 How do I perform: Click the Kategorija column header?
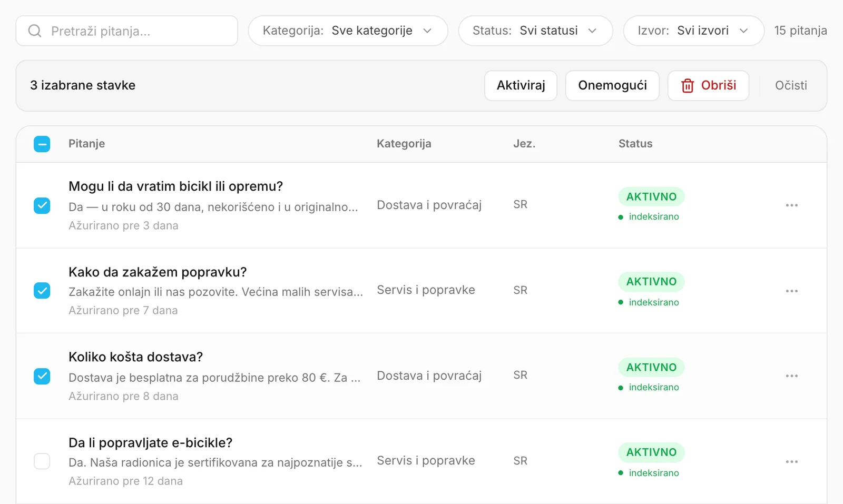pos(404,144)
